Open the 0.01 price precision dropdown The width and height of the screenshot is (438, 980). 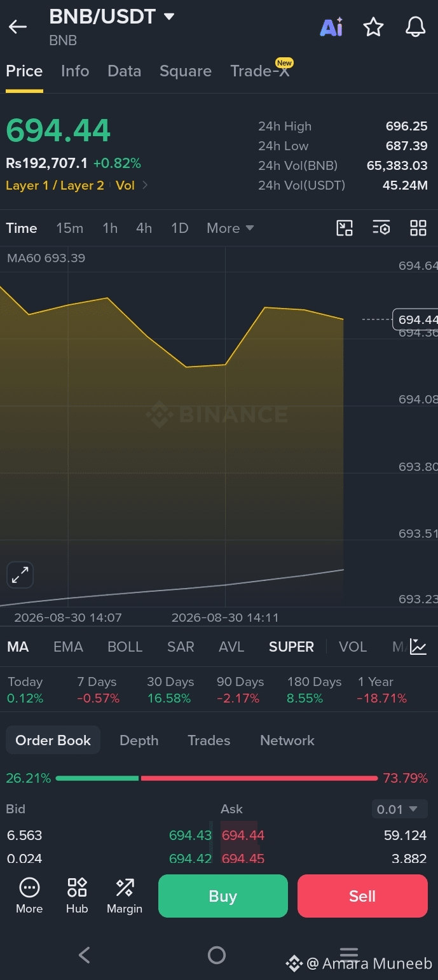[398, 809]
